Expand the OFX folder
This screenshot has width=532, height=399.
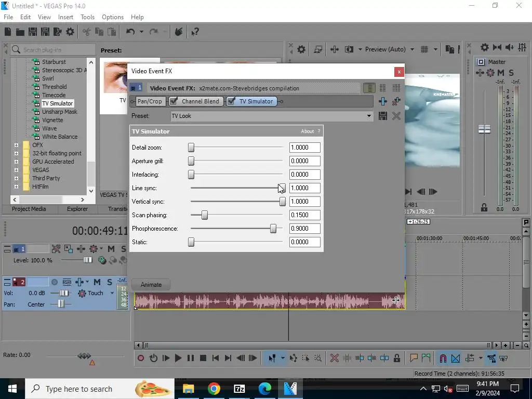tap(16, 145)
